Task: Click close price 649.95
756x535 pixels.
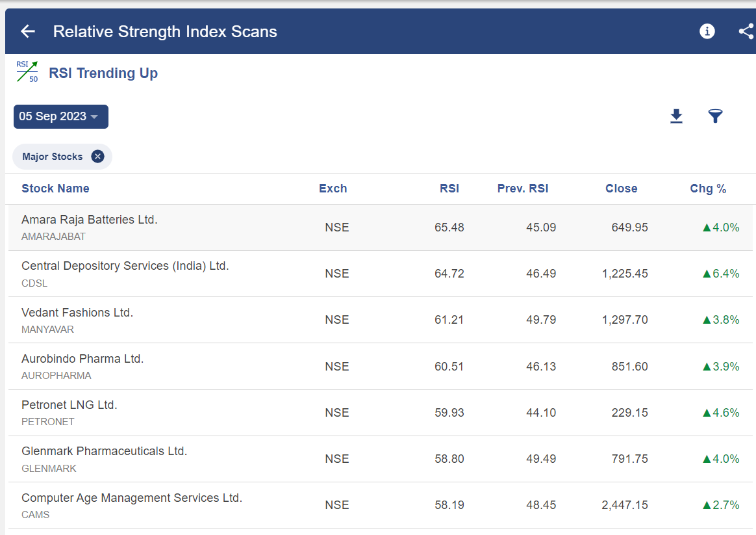Action: click(630, 228)
